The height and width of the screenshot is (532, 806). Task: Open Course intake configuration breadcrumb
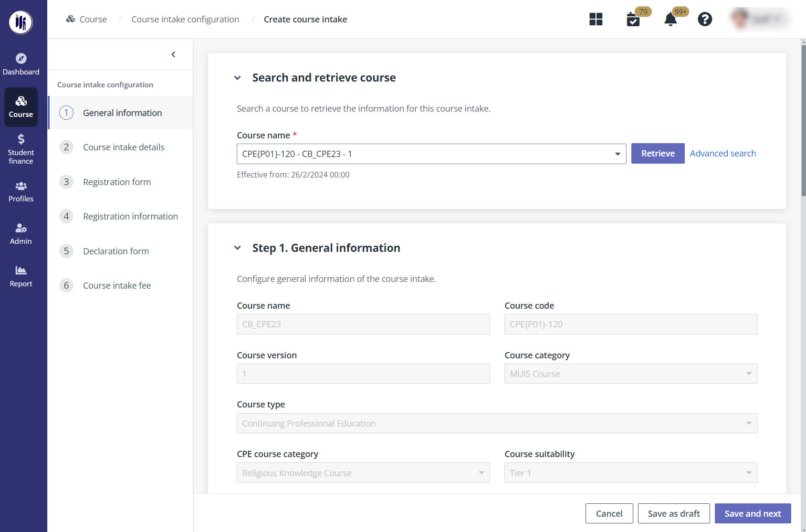(185, 19)
